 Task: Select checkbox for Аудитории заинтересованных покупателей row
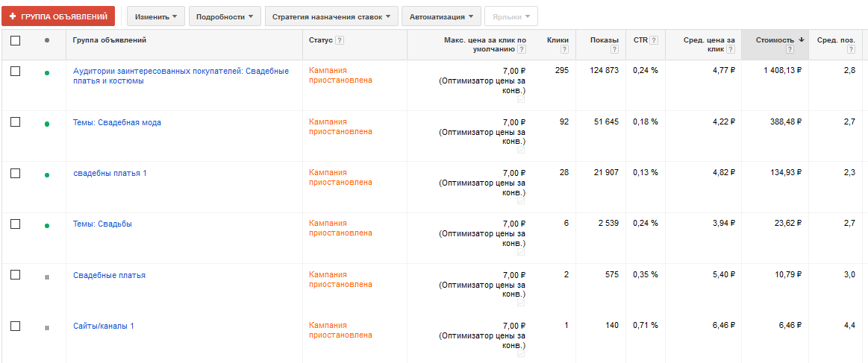click(x=16, y=72)
